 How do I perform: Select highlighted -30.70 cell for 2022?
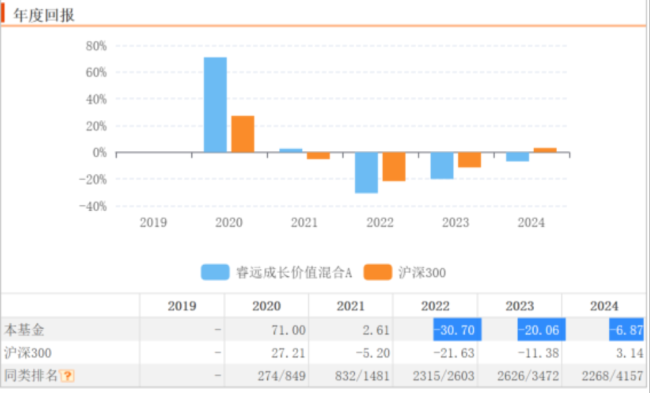[x=457, y=330]
